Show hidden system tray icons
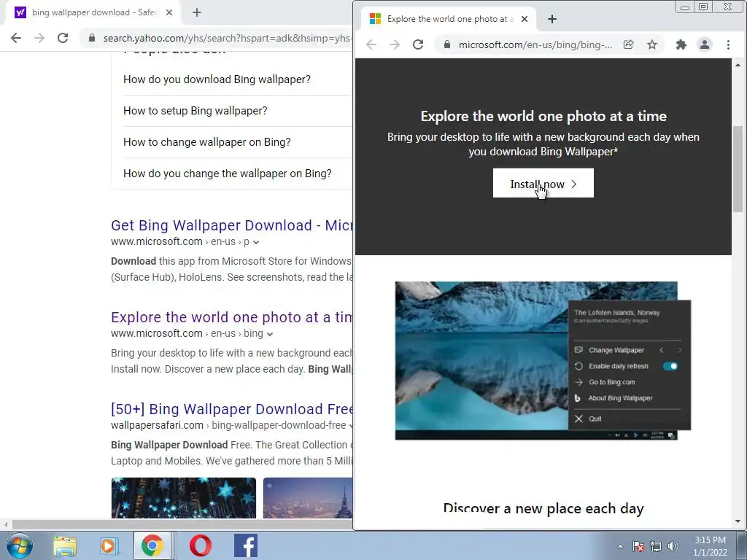The width and height of the screenshot is (747, 560). pos(620,546)
